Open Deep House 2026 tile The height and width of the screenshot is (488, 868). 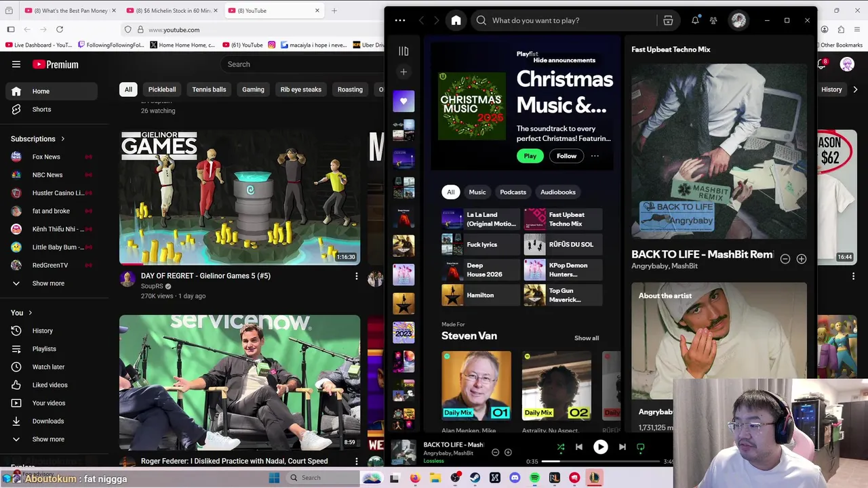[480, 270]
